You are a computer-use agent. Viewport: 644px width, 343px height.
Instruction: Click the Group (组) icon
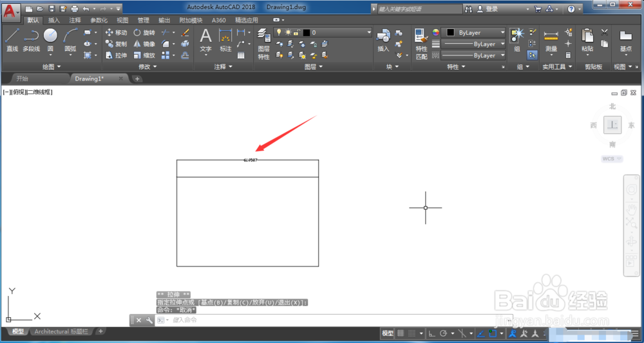pyautogui.click(x=516, y=40)
